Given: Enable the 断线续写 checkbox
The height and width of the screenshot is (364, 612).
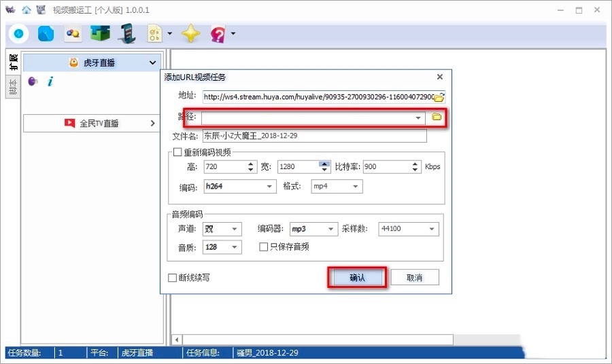Looking at the screenshot, I should [x=172, y=278].
